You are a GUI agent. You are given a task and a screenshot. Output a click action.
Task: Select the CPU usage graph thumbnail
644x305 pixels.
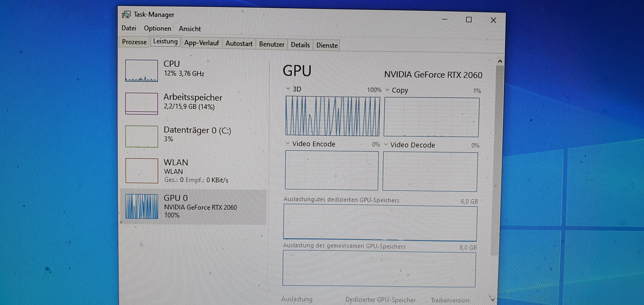(142, 71)
